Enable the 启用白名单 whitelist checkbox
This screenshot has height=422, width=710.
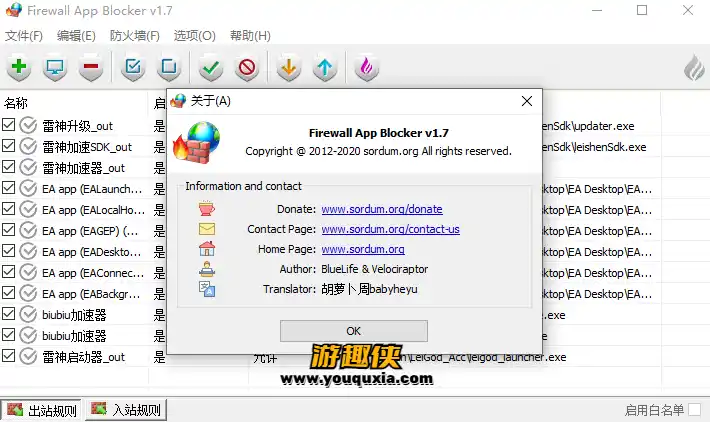coord(694,410)
